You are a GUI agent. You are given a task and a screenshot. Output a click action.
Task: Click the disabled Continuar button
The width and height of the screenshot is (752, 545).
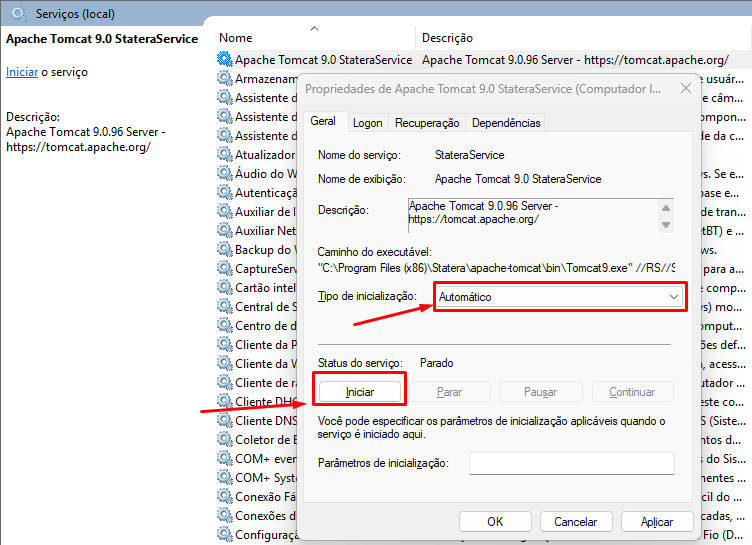pyautogui.click(x=632, y=392)
